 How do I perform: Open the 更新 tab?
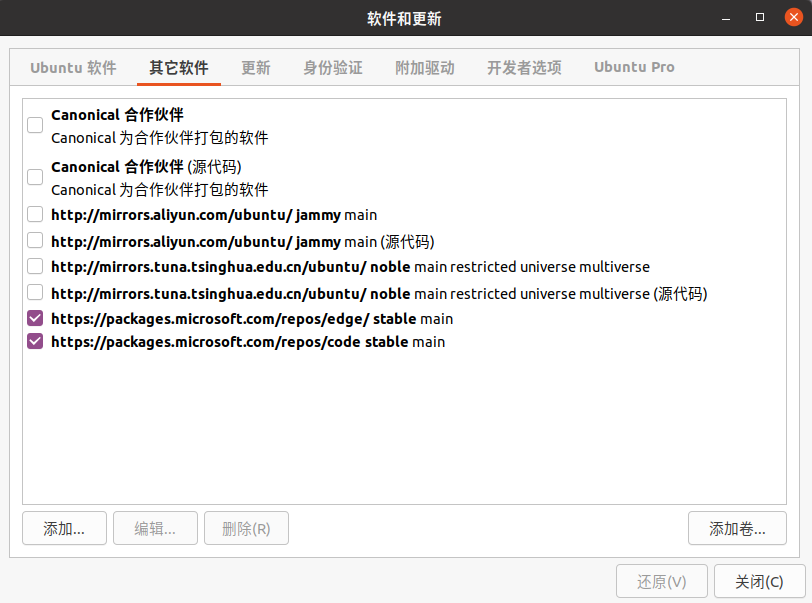pyautogui.click(x=255, y=67)
